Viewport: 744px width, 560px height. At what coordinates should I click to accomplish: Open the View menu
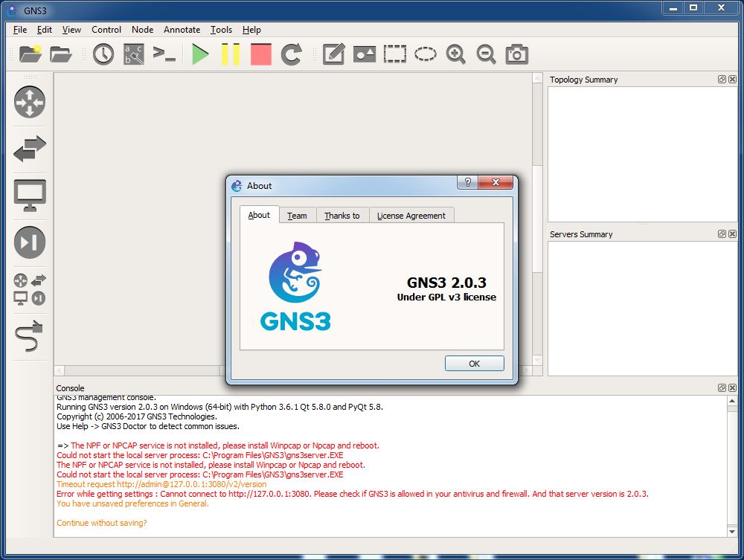click(x=71, y=30)
